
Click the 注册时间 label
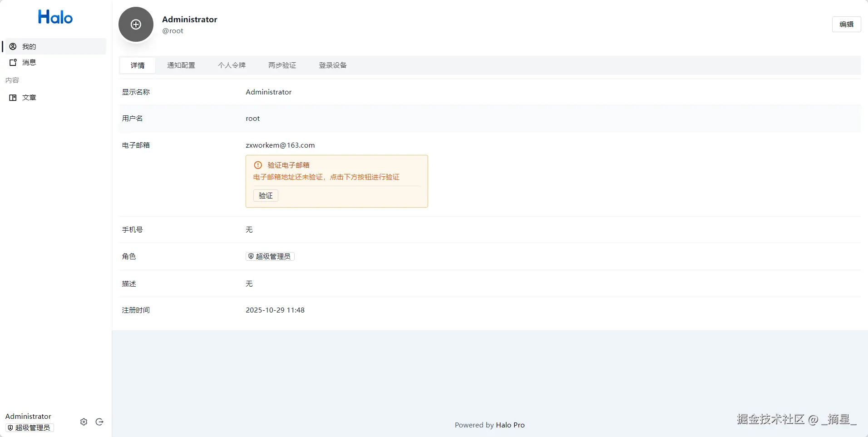coord(136,310)
